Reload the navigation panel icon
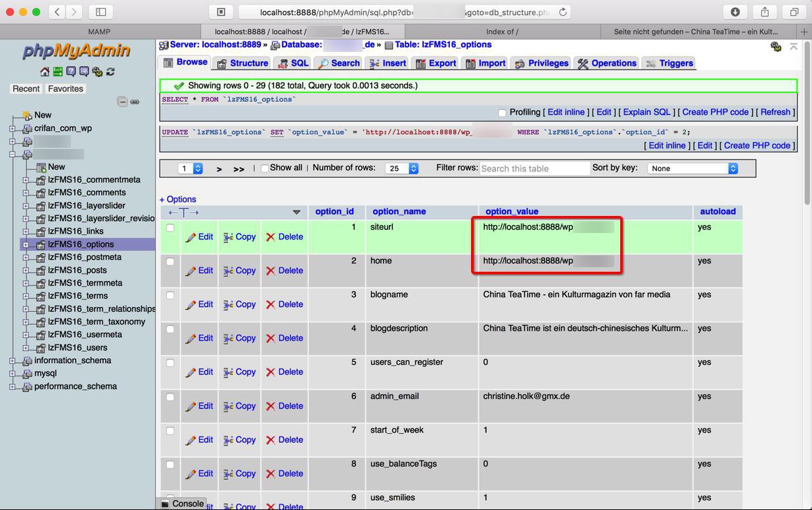Viewport: 812px width, 510px height. pyautogui.click(x=110, y=72)
